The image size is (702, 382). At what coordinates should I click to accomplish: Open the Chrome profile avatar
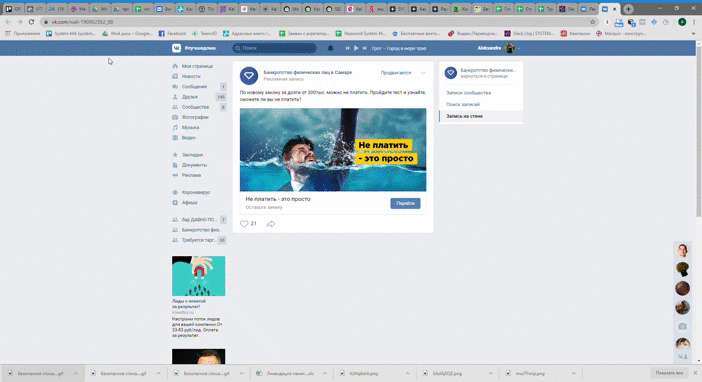coord(682,21)
